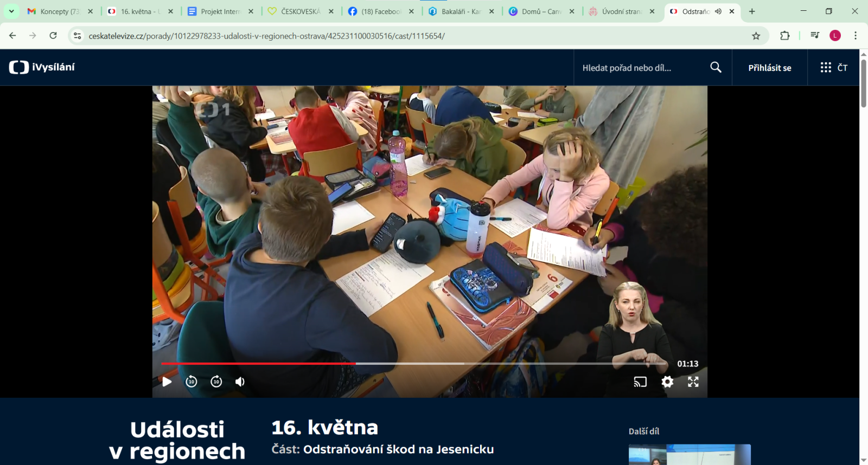Bookmark this page with star icon
This screenshot has width=868, height=465.
coord(756,36)
